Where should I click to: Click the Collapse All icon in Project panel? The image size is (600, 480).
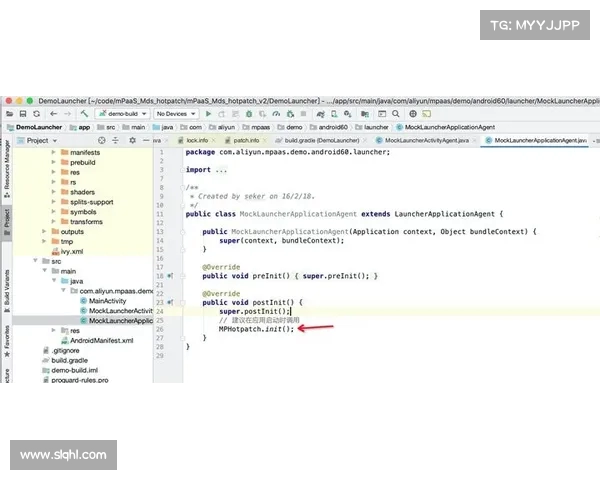(x=115, y=140)
